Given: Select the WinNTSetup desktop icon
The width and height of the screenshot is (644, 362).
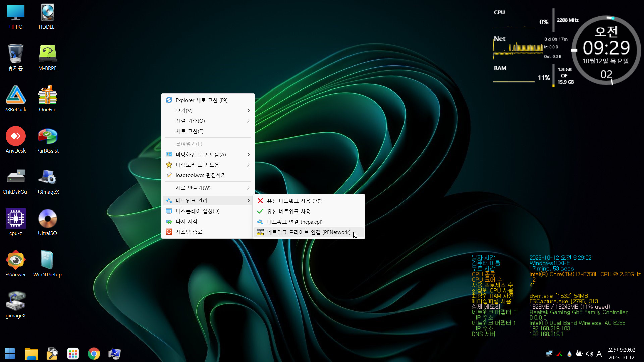Looking at the screenshot, I should pos(48,264).
